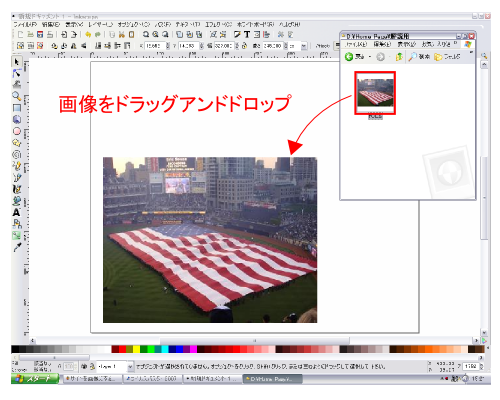Select the Rectangle tool
This screenshot has width=500, height=400.
17,108
